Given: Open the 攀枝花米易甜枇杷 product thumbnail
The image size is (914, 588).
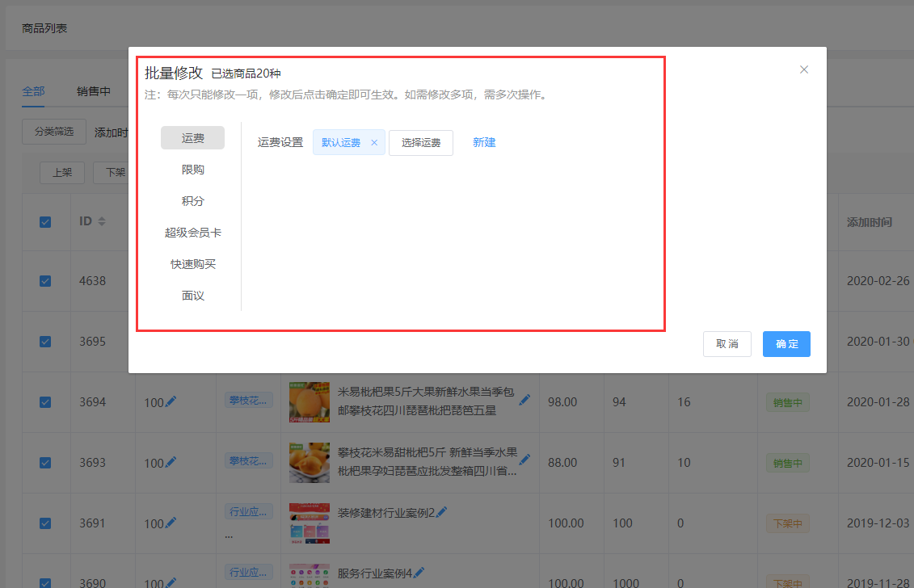Looking at the screenshot, I should [x=309, y=463].
